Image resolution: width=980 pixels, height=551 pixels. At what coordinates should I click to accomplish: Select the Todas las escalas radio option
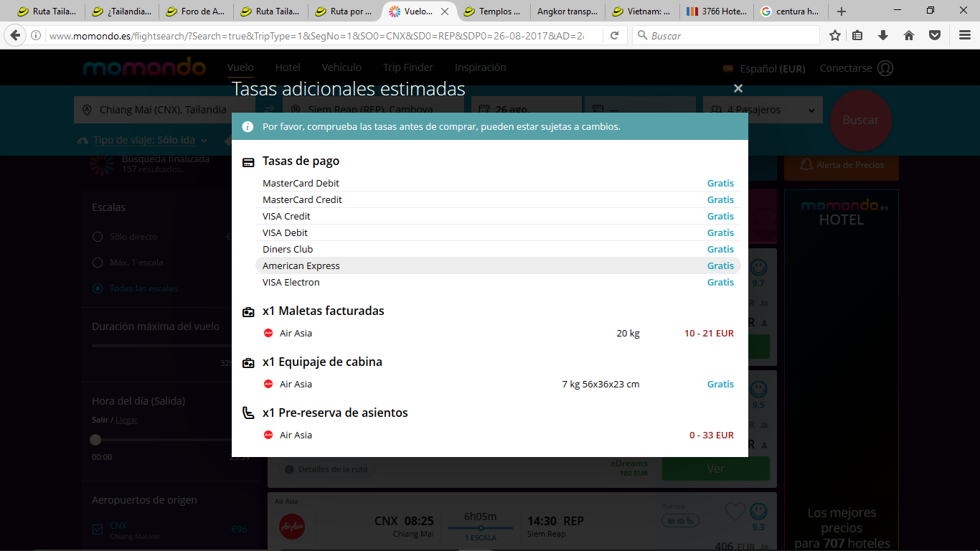[98, 288]
